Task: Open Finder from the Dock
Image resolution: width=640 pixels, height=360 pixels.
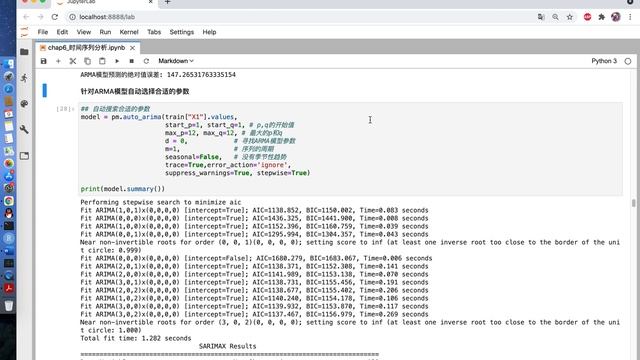Action: [9, 64]
